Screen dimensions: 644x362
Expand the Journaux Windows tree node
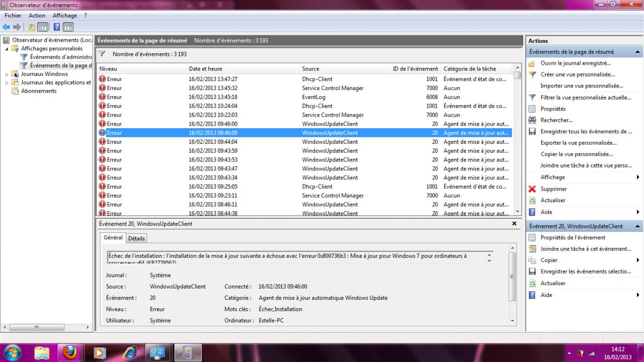tap(7, 74)
